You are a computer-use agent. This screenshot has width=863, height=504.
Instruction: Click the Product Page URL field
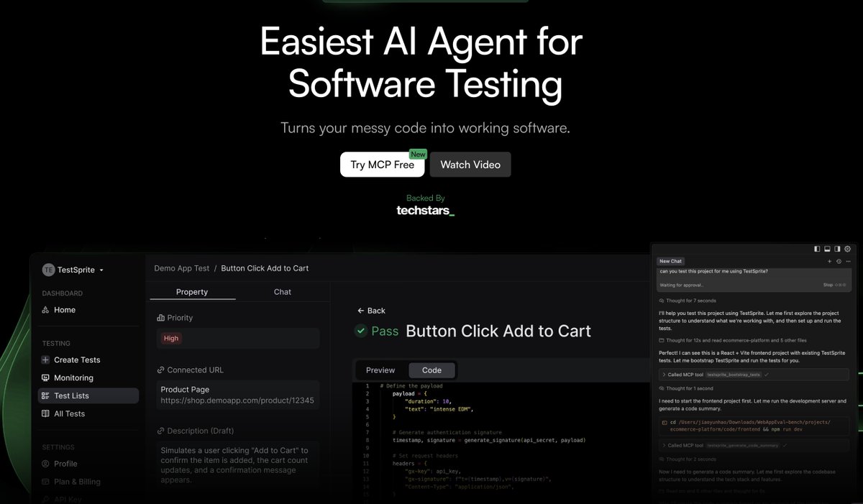click(x=238, y=395)
